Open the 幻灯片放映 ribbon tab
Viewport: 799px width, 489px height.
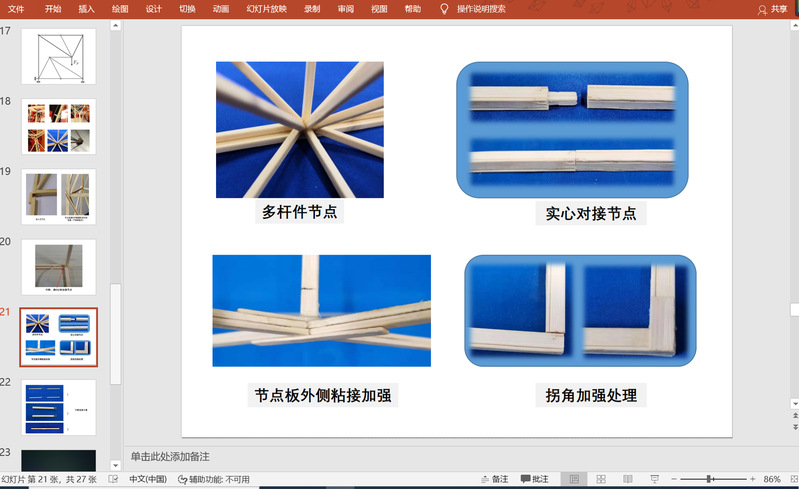[266, 9]
